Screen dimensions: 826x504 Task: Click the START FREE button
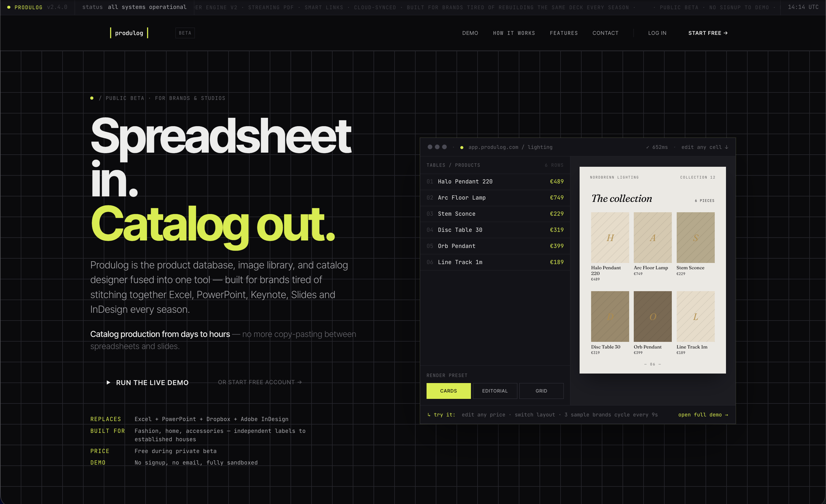click(708, 33)
